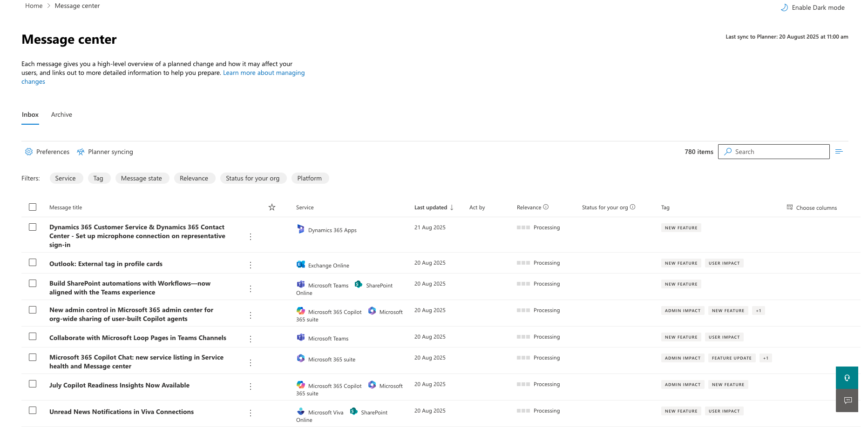Open the help headset floating button
The width and height of the screenshot is (868, 427).
coord(847,378)
